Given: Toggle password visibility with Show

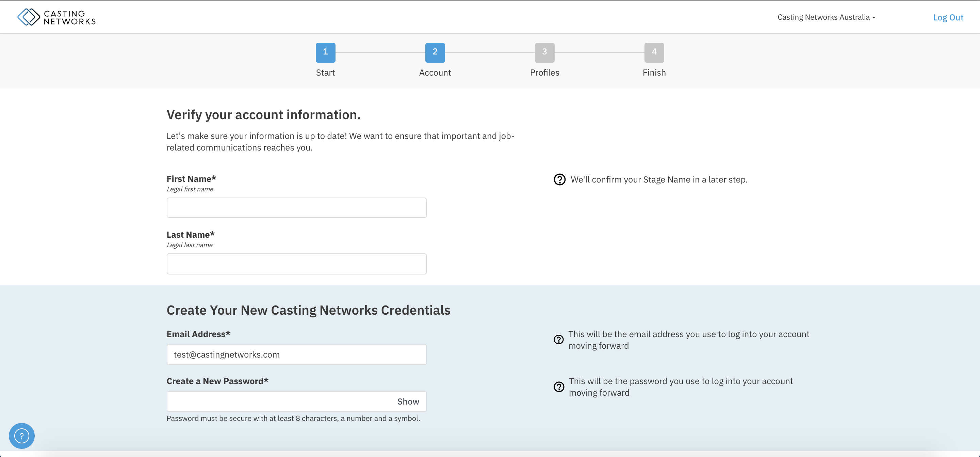Looking at the screenshot, I should [408, 401].
